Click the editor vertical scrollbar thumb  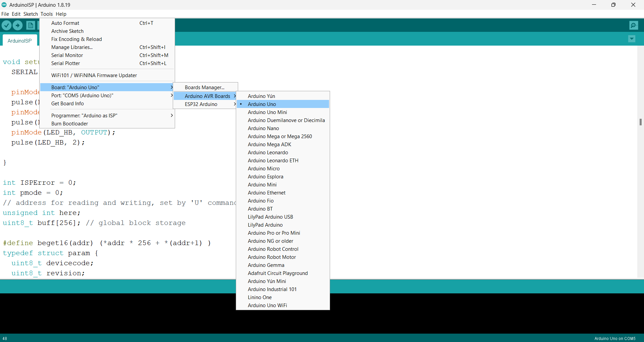point(640,122)
